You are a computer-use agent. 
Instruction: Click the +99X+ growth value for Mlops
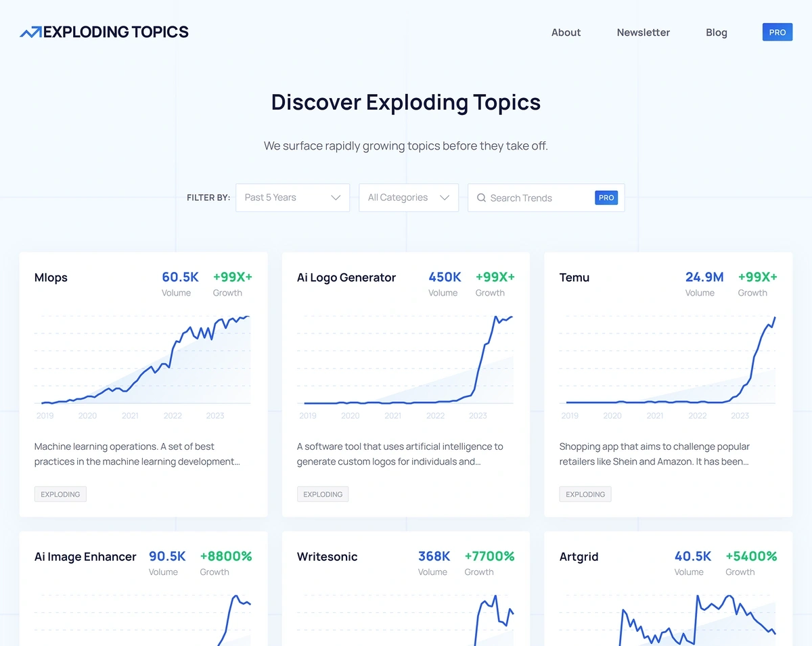[233, 277]
